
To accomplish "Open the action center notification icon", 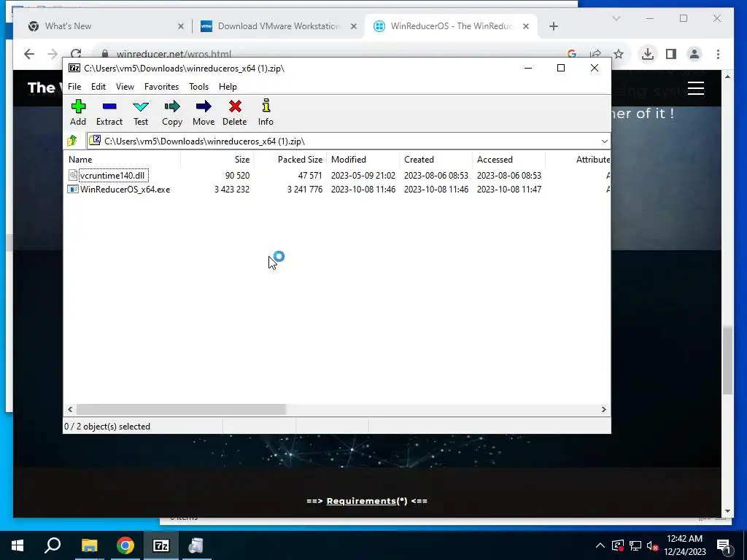I will 724,545.
